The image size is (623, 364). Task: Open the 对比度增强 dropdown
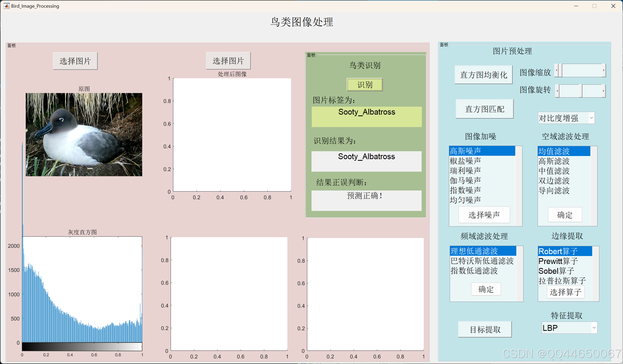pos(591,118)
